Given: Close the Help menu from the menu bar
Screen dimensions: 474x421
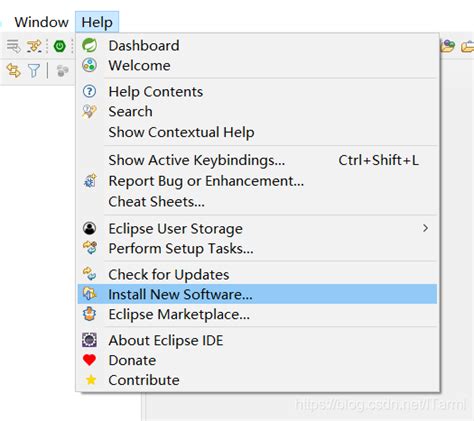Looking at the screenshot, I should click(x=97, y=22).
